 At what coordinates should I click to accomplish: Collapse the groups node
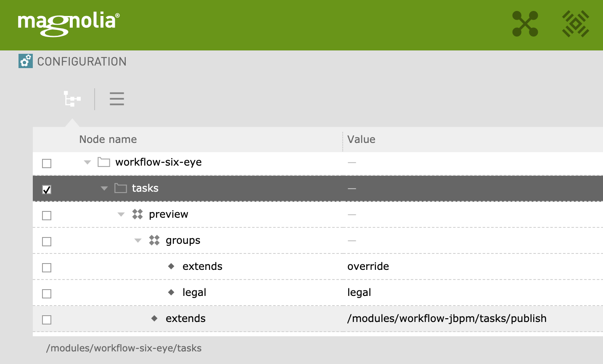coord(138,240)
